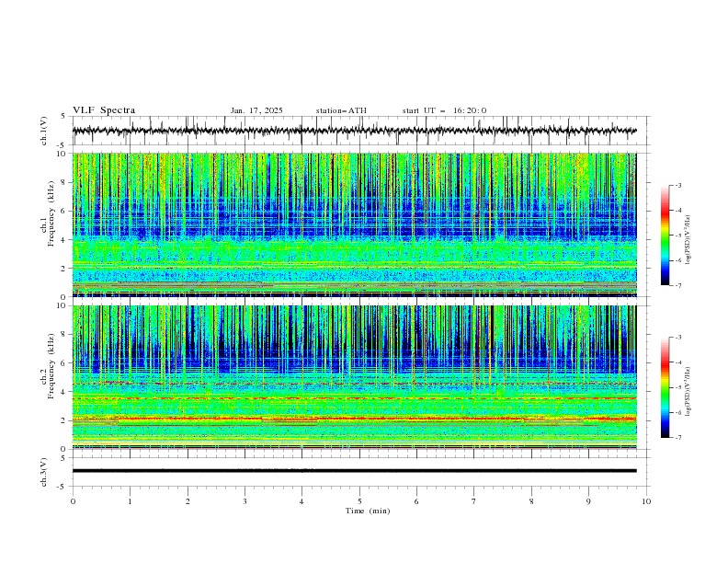Click the time axis tick label "0"
The height and width of the screenshot is (563, 728).
[73, 501]
